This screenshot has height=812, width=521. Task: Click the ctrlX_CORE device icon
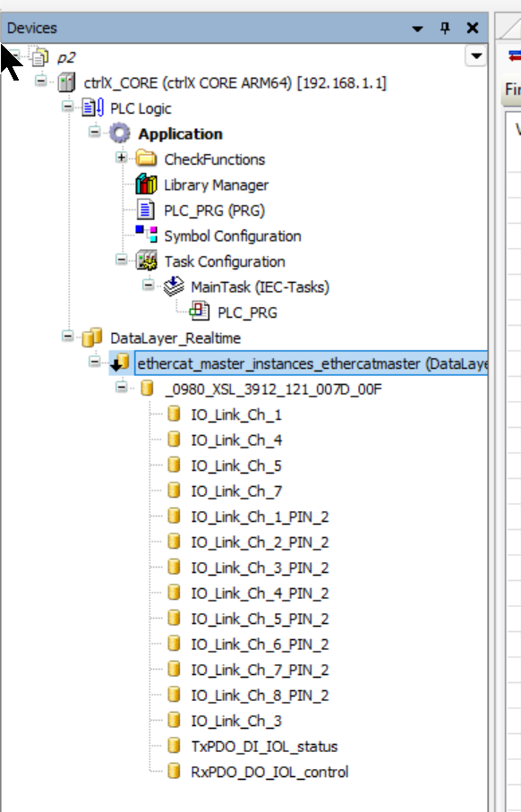pos(66,83)
